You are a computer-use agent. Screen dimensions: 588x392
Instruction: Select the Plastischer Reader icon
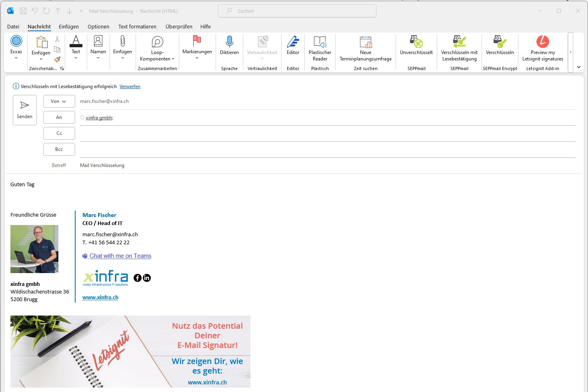(x=320, y=48)
